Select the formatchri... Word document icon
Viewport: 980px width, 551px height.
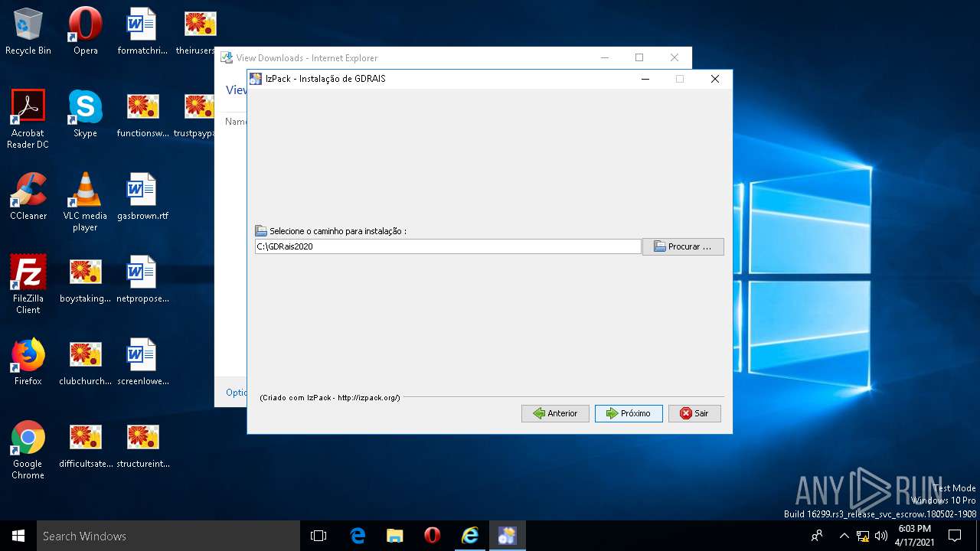[142, 32]
